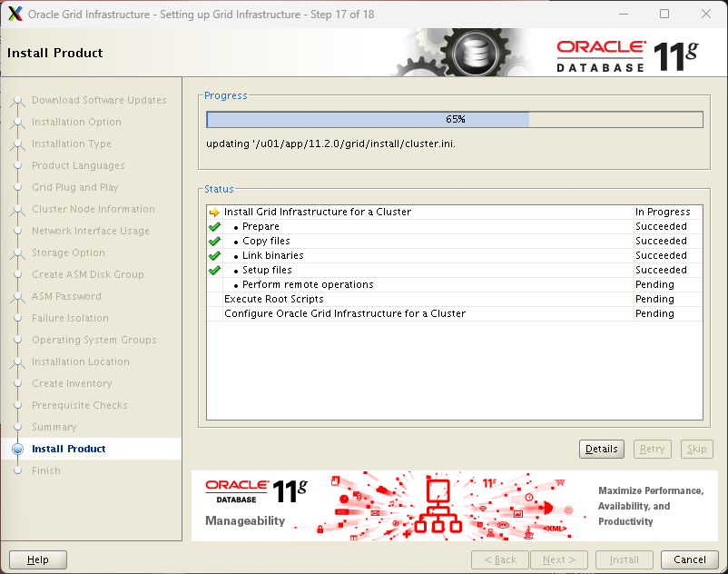Select Failure Isolation step

point(70,318)
